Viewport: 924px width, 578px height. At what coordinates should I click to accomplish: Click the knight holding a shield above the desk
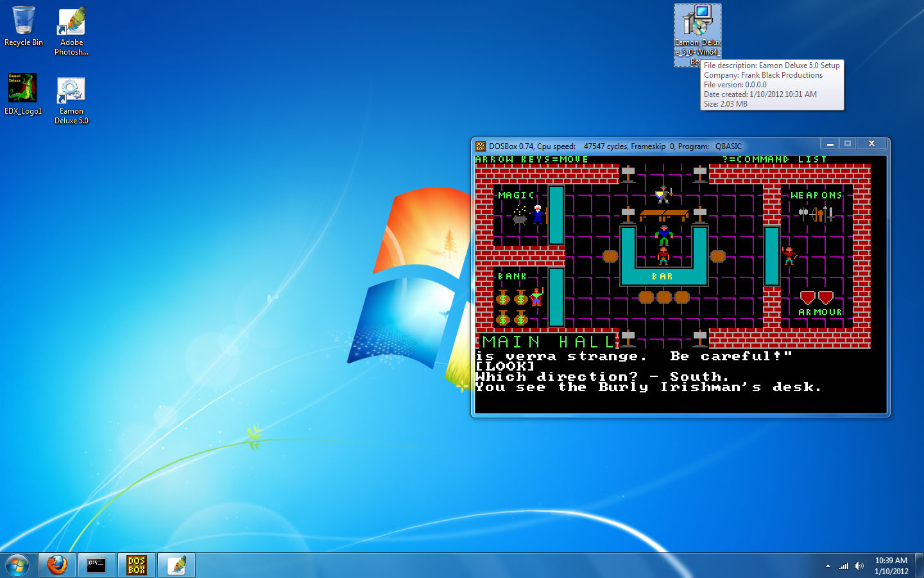click(x=663, y=195)
